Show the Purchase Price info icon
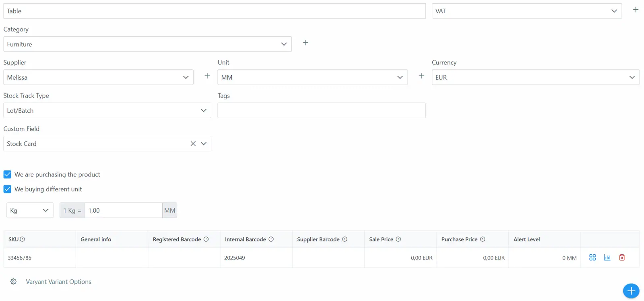 (483, 239)
